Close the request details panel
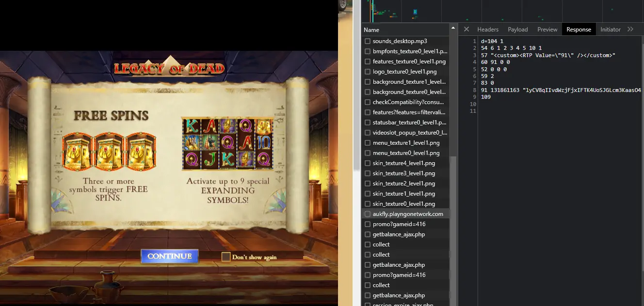This screenshot has height=306, width=644. point(467,30)
